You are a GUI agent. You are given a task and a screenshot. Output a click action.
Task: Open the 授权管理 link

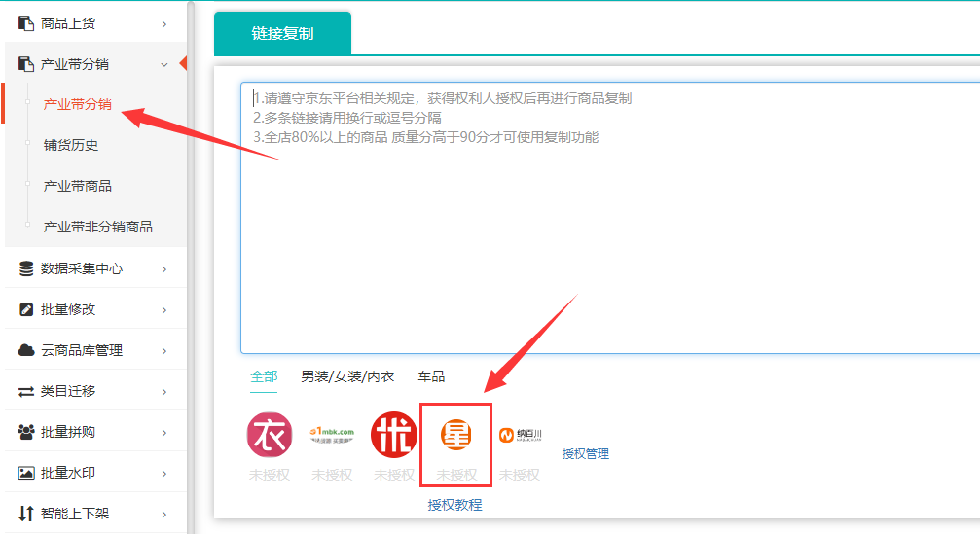585,453
